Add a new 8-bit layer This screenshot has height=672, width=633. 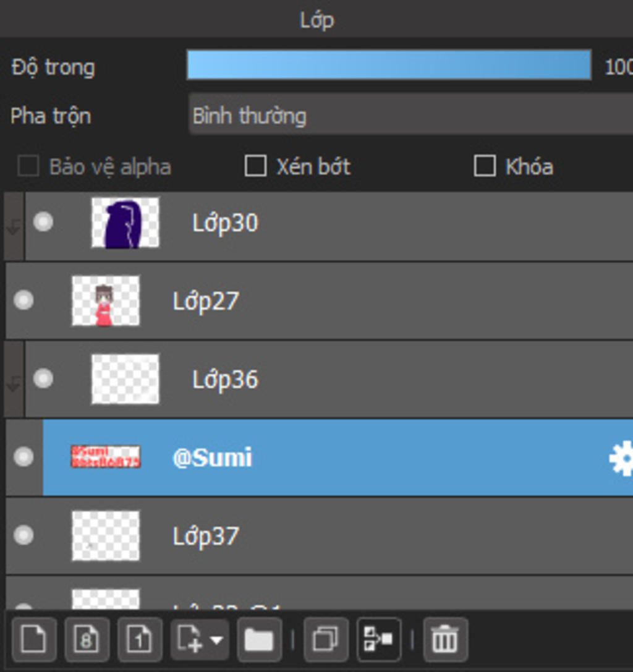(x=87, y=640)
